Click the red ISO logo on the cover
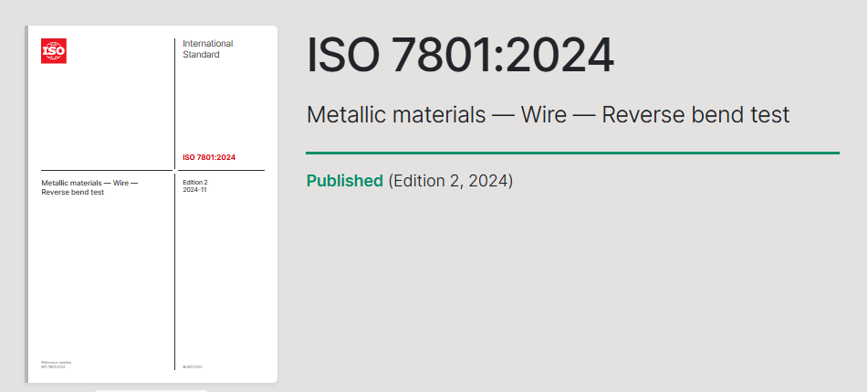 (x=54, y=51)
